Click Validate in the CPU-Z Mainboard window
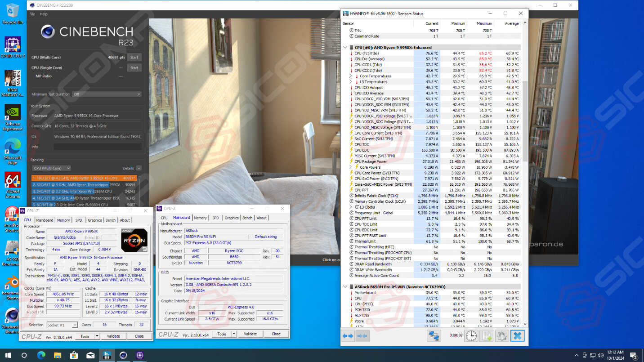The width and height of the screenshot is (644, 362). [x=250, y=334]
